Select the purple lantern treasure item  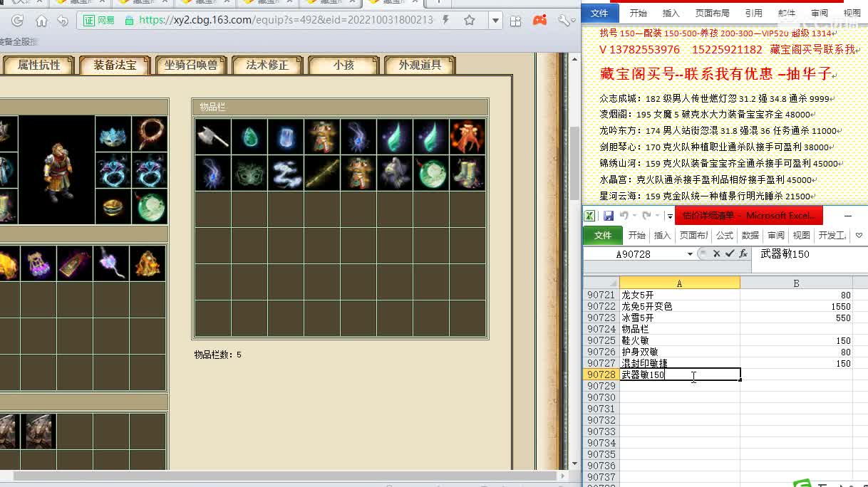pyautogui.click(x=38, y=263)
